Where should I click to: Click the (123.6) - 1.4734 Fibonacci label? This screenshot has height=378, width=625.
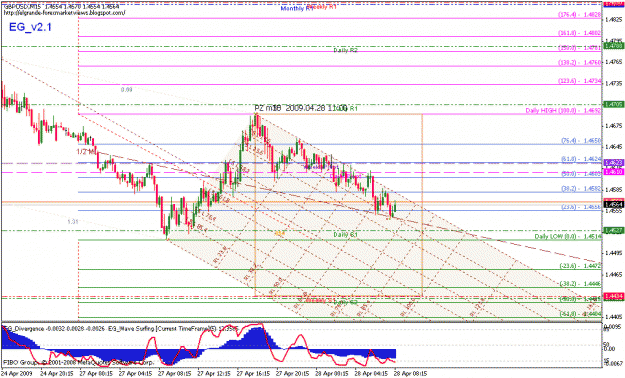[579, 81]
